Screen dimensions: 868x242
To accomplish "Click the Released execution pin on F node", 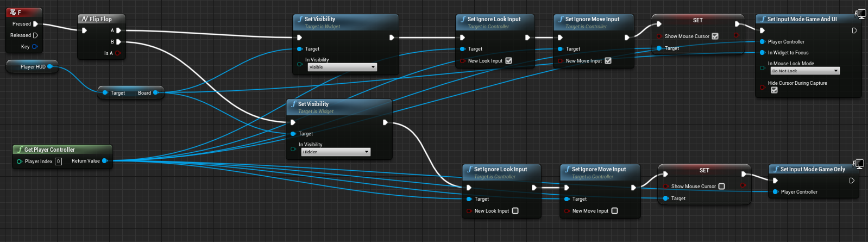I will pyautogui.click(x=35, y=35).
